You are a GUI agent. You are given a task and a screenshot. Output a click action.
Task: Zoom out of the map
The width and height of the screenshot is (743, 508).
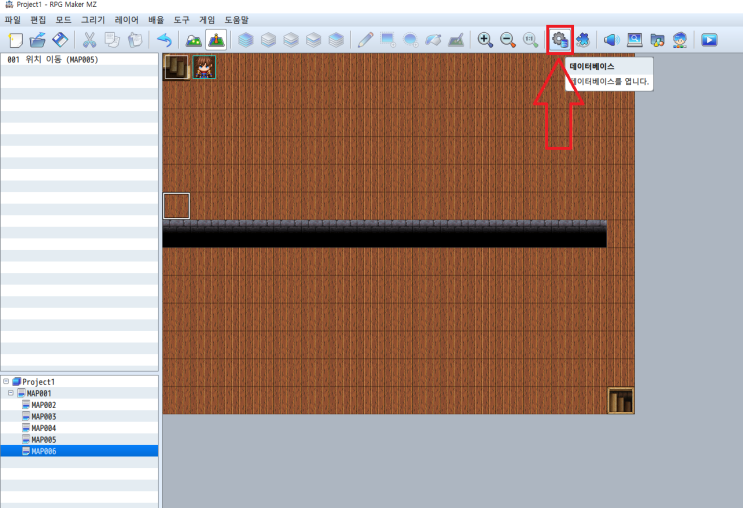pyautogui.click(x=507, y=40)
